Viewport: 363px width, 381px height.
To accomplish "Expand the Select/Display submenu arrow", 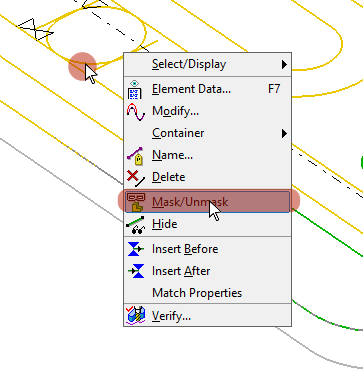I will click(284, 64).
